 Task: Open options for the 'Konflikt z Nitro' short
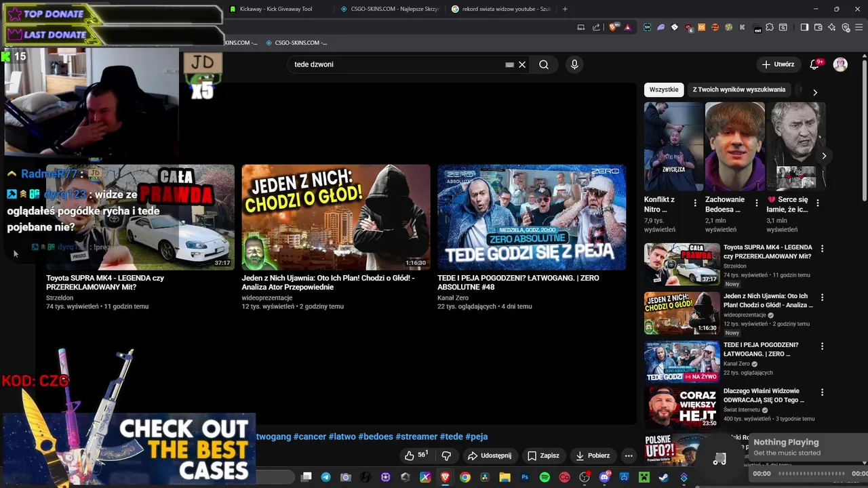pos(695,203)
